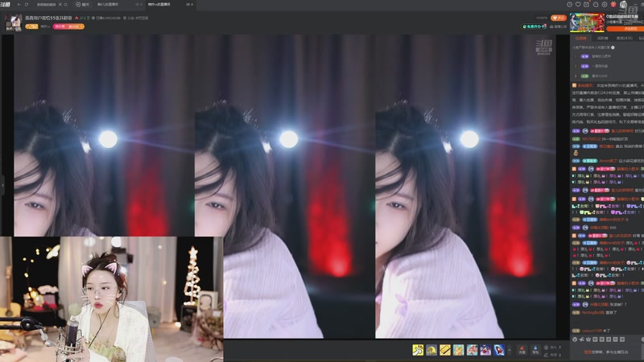Image resolution: width=644 pixels, height=362 pixels.
Task: Send the sixth (red on purple) gift icon
Action: (485, 350)
